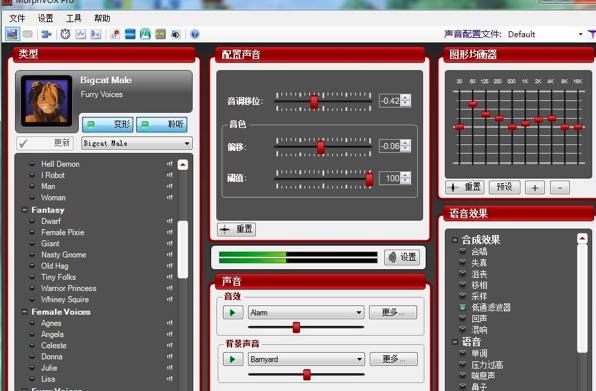
Task: Enable the 移相 phaser effect
Action: pyautogui.click(x=463, y=285)
